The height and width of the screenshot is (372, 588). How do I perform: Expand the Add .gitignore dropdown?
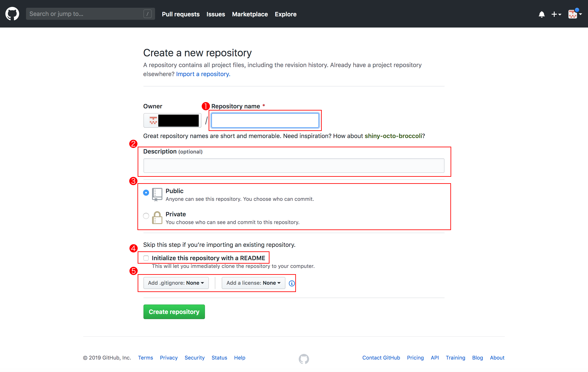(x=176, y=283)
